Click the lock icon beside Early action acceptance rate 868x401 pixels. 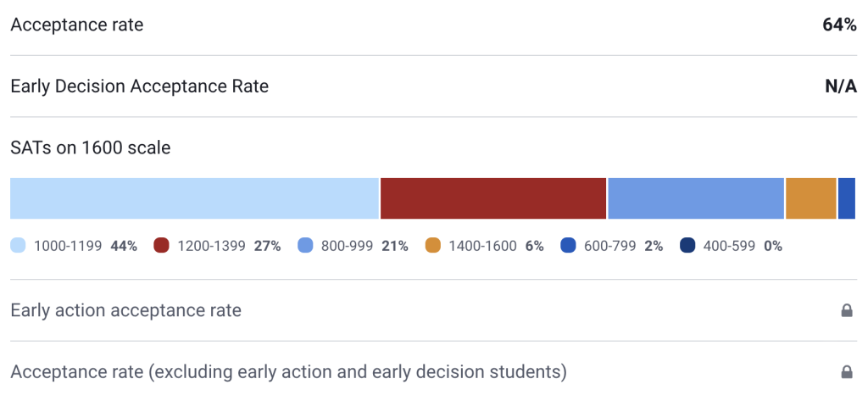tap(846, 311)
